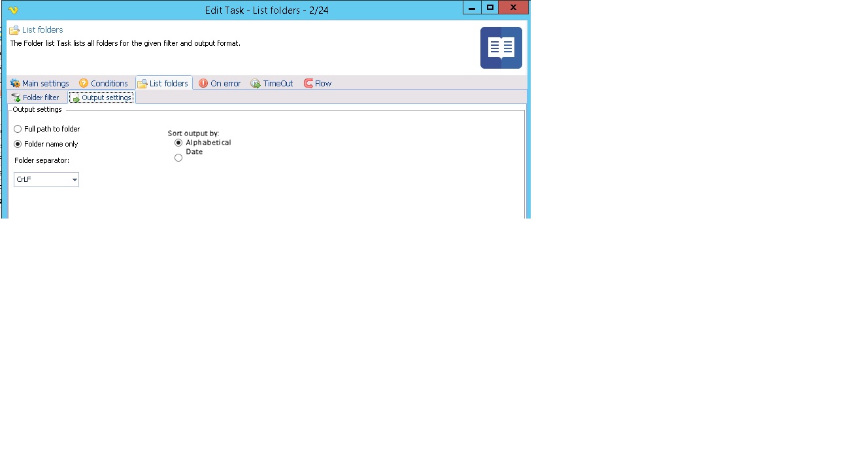Choose the Folder name only radio button

point(18,145)
